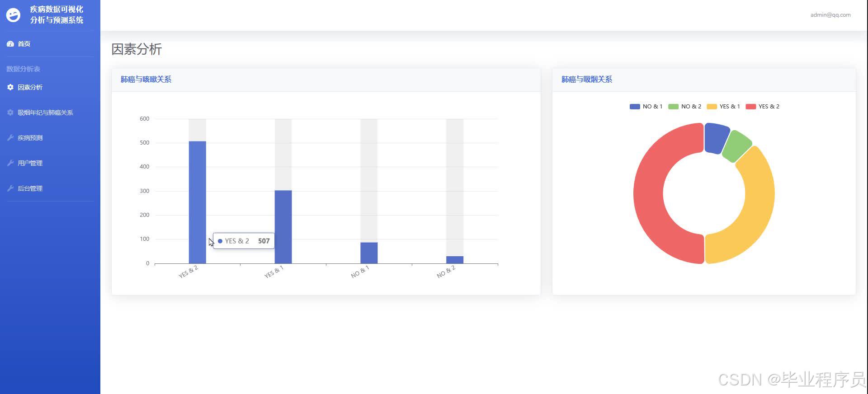Click the YES & 1 bar in chart
This screenshot has width=868, height=394.
(283, 227)
